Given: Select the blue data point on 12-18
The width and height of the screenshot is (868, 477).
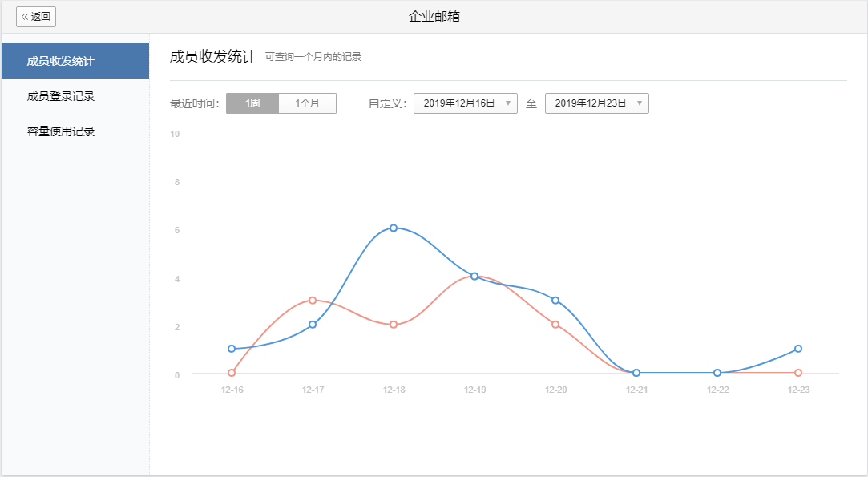Looking at the screenshot, I should point(392,228).
